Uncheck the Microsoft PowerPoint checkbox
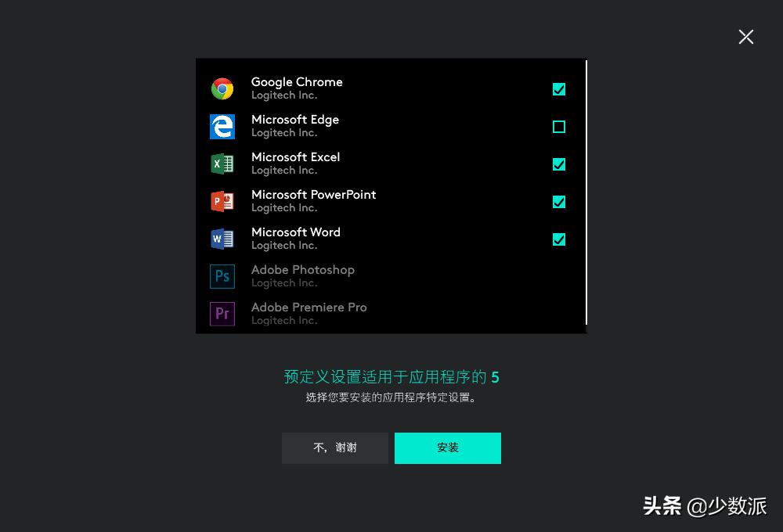 [559, 202]
